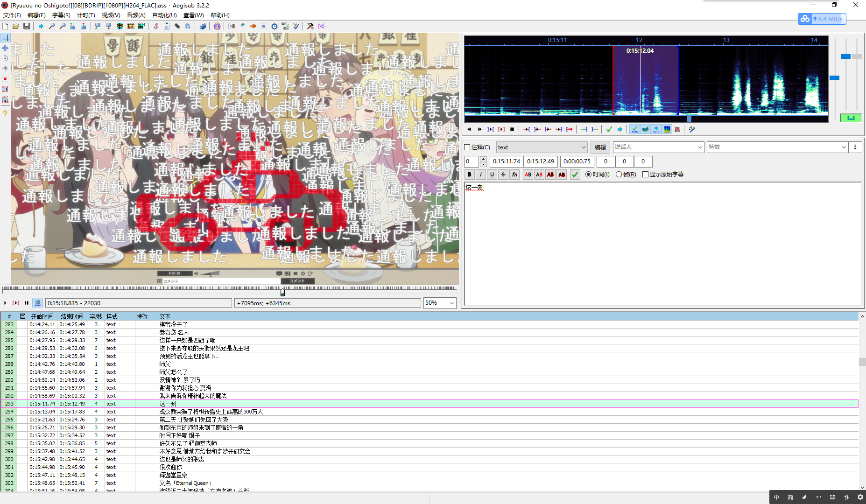Click the video Zoom in magnifier icon
866x504 pixels.
(52, 26)
